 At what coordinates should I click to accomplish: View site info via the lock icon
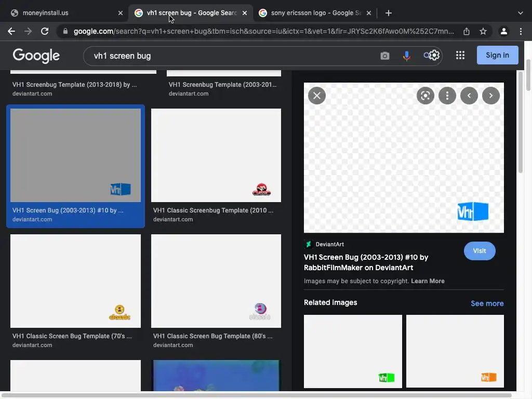(x=65, y=31)
